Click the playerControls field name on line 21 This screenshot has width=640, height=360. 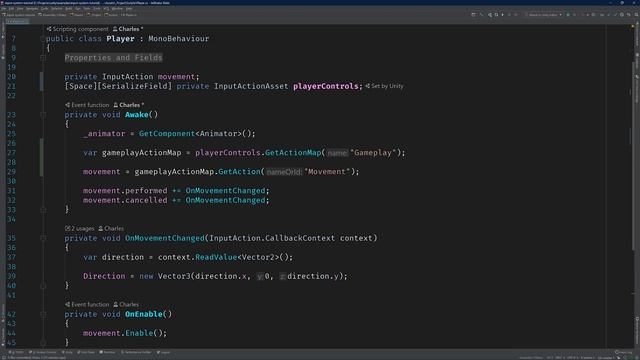point(326,86)
